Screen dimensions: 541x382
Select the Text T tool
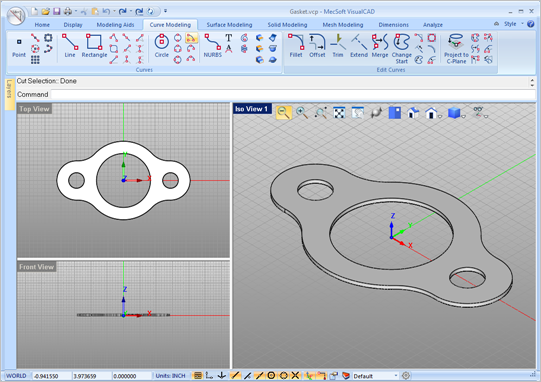[x=228, y=38]
